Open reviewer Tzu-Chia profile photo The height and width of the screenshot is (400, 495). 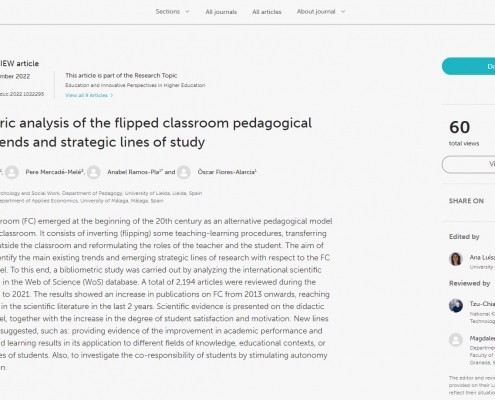[456, 305]
